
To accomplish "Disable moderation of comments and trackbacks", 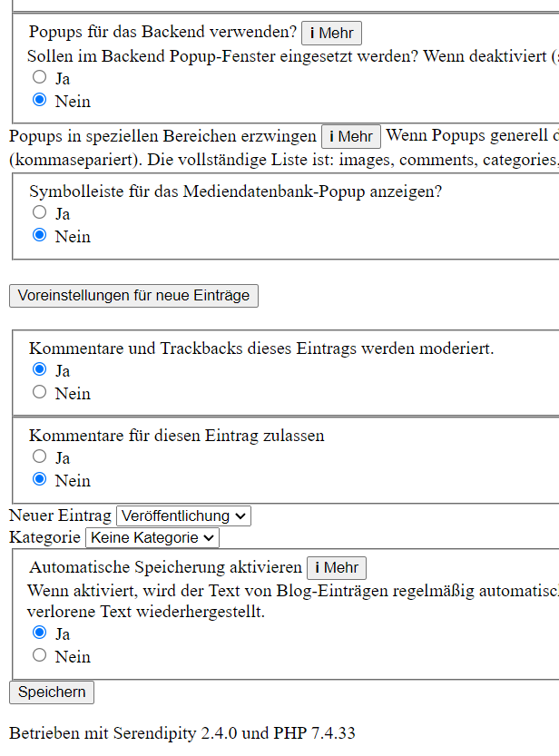I will click(x=40, y=393).
